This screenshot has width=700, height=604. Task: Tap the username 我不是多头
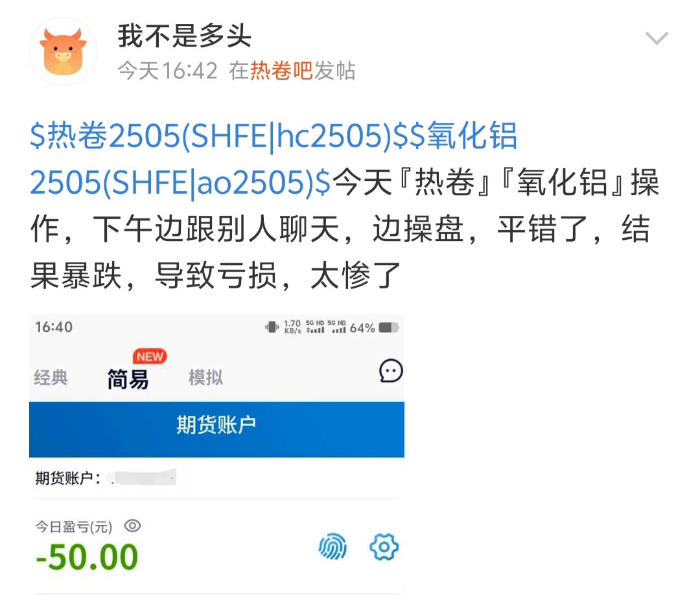184,36
